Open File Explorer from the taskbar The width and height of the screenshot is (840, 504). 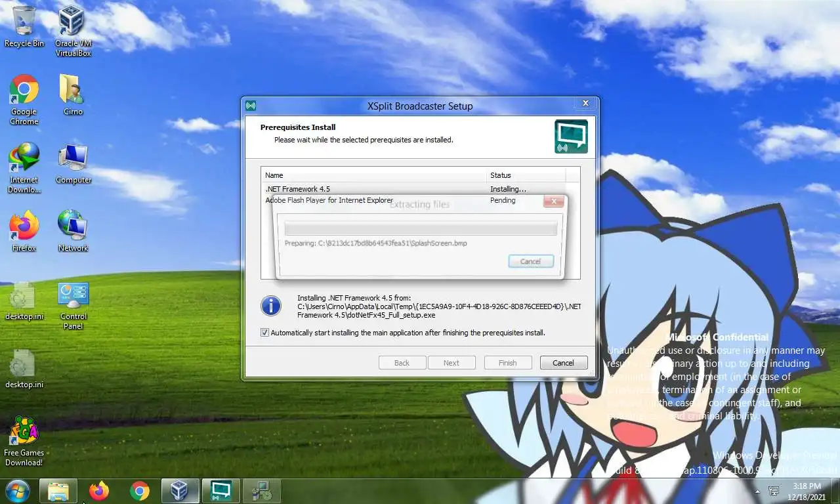click(58, 490)
